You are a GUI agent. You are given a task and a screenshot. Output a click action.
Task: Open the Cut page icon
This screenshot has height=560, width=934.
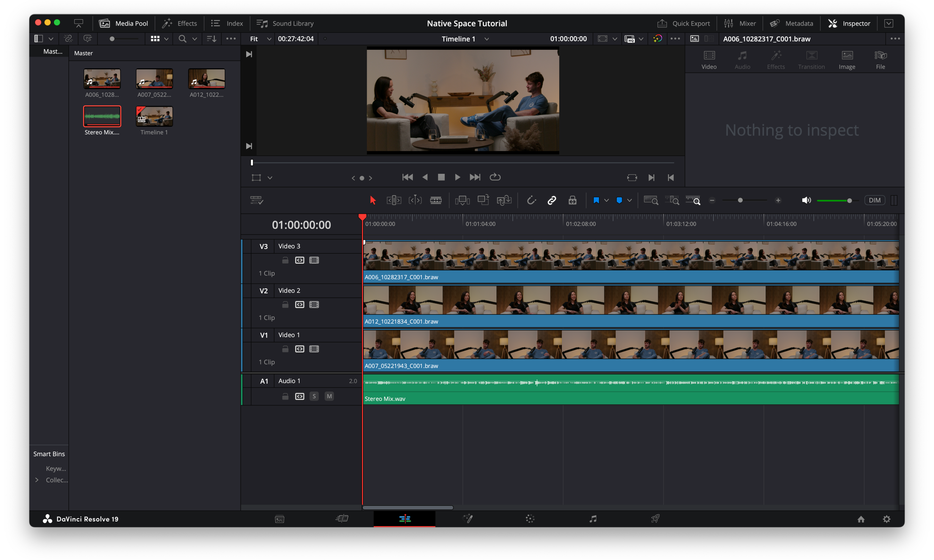pos(342,518)
